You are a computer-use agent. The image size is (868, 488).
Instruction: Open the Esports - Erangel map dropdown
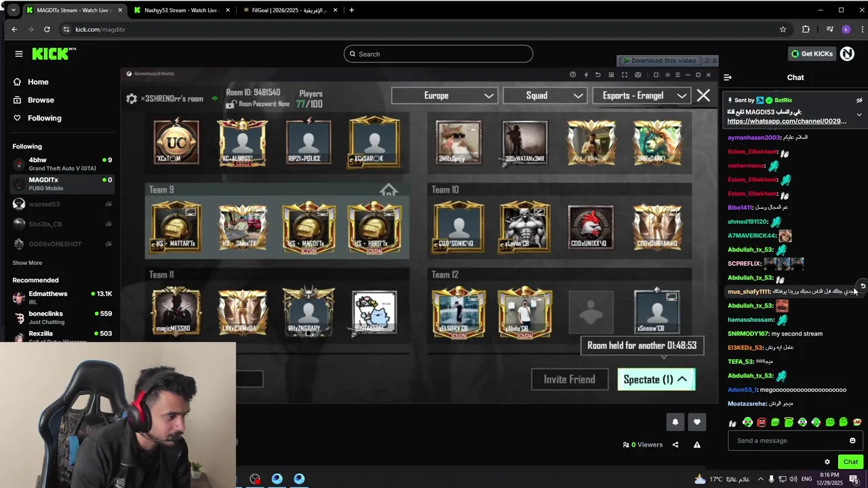click(642, 96)
